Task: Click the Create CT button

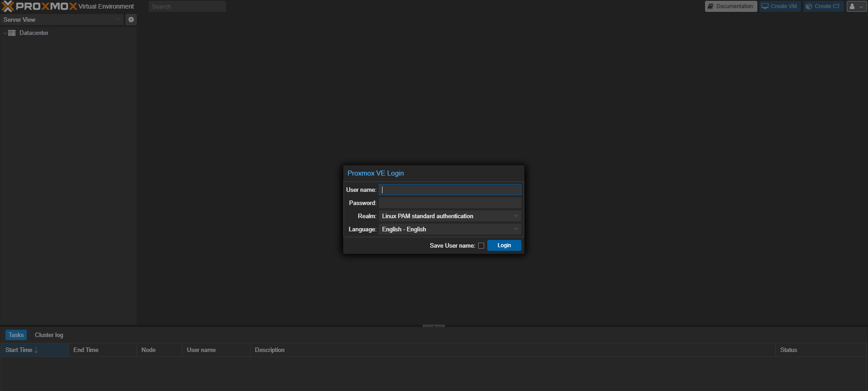Action: 824,6
